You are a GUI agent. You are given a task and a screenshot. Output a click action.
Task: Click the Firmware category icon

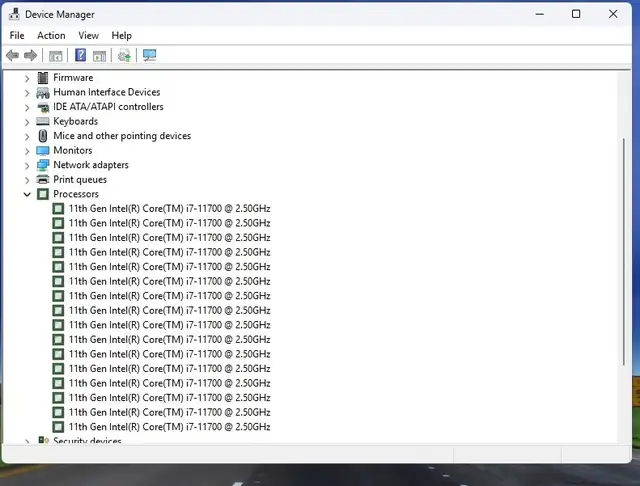(x=42, y=78)
